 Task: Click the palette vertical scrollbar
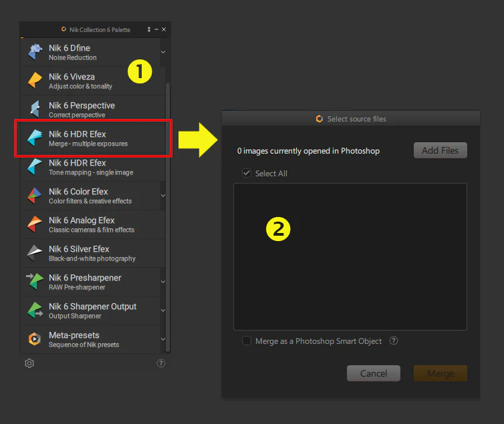tap(168, 217)
